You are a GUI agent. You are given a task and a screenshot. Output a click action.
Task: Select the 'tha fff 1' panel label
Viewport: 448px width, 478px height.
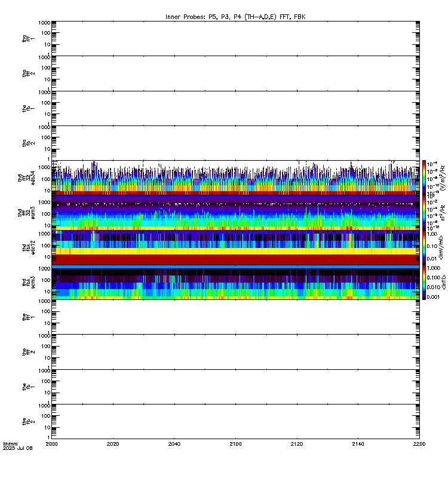[28, 38]
